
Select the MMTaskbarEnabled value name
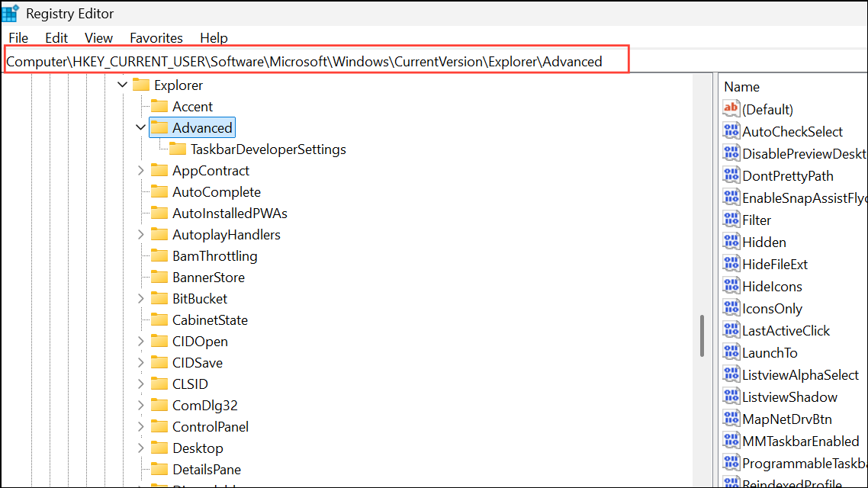point(800,441)
